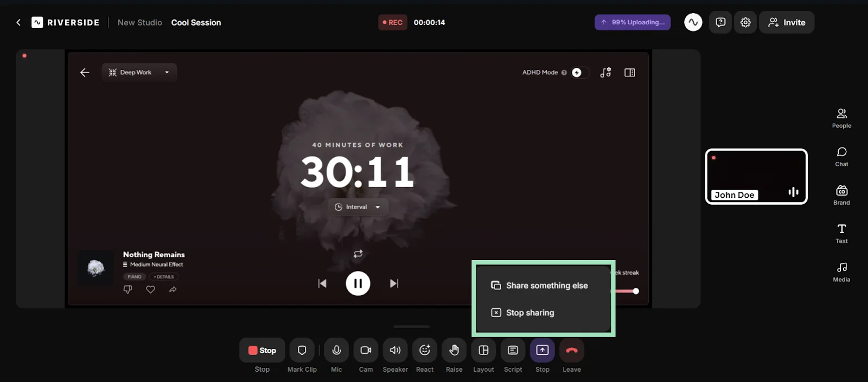This screenshot has width=868, height=382.
Task: Open the Media panel
Action: 841,272
